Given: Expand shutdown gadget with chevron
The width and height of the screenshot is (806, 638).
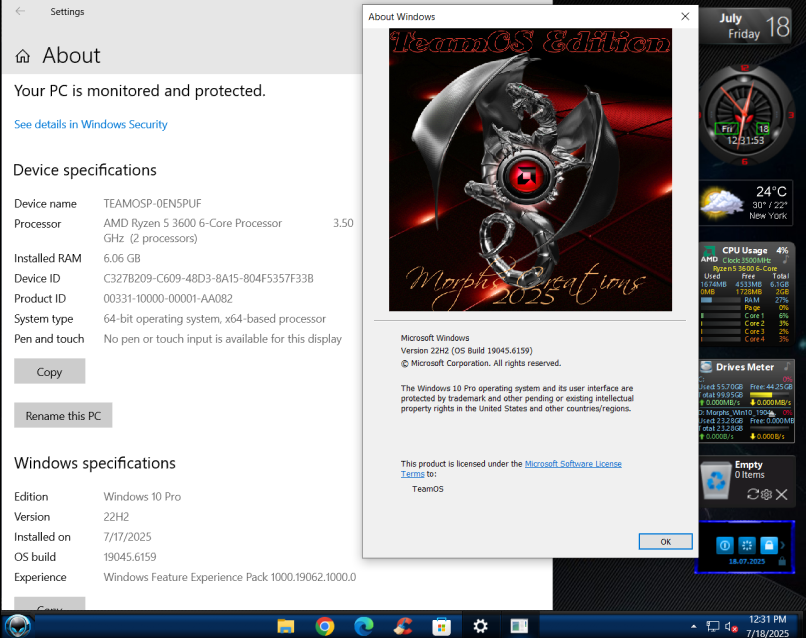Looking at the screenshot, I should (783, 544).
